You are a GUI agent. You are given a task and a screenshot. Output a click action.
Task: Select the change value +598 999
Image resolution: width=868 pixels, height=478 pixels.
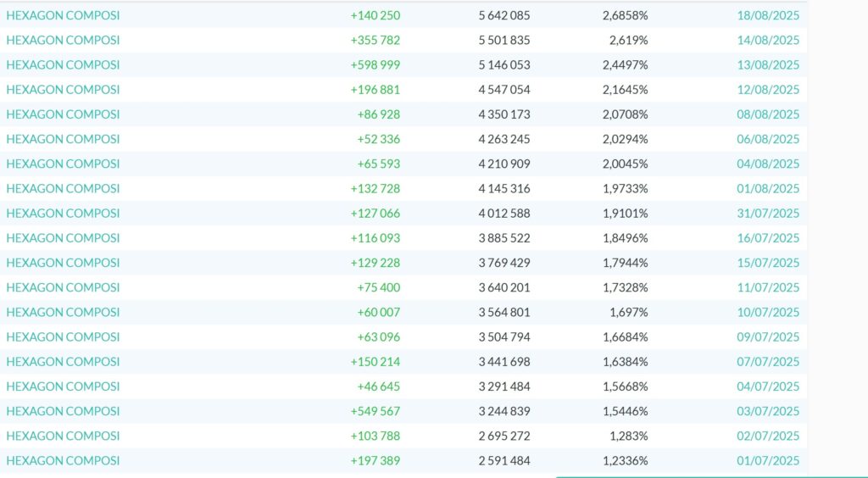pos(376,64)
